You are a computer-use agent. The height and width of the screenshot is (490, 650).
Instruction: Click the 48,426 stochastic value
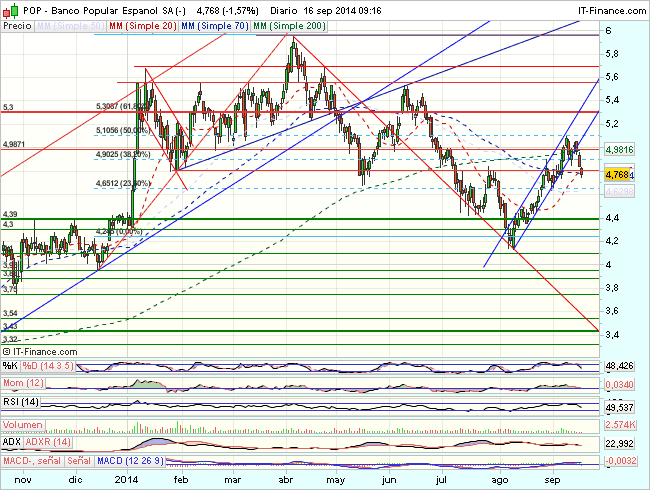pos(619,366)
